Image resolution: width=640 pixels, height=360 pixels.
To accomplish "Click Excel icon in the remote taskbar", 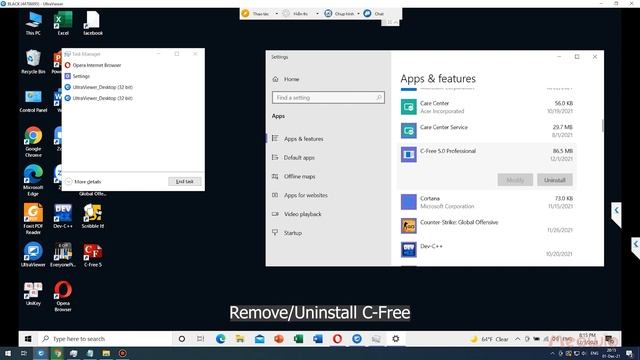I will (x=298, y=339).
